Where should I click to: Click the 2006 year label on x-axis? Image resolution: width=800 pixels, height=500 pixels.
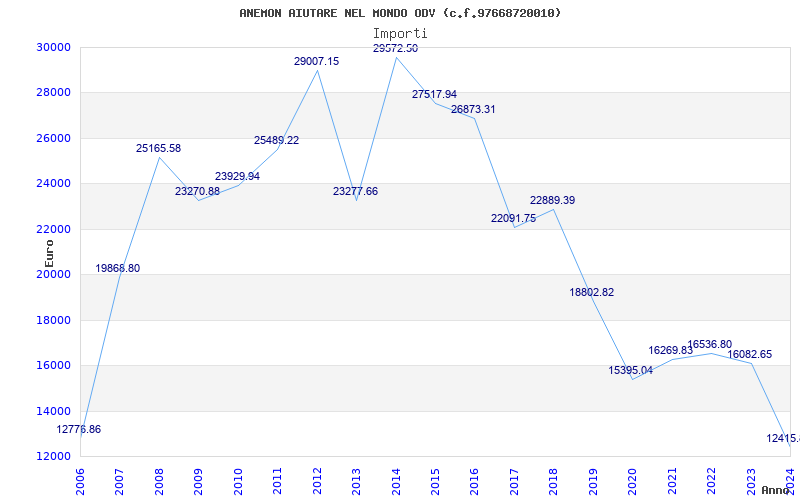click(80, 481)
